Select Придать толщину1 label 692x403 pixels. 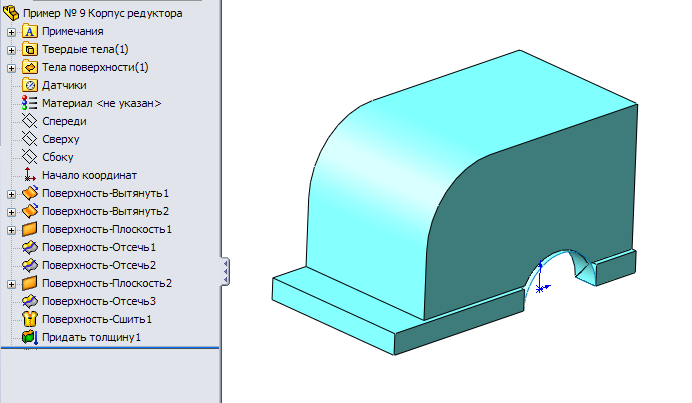click(91, 338)
